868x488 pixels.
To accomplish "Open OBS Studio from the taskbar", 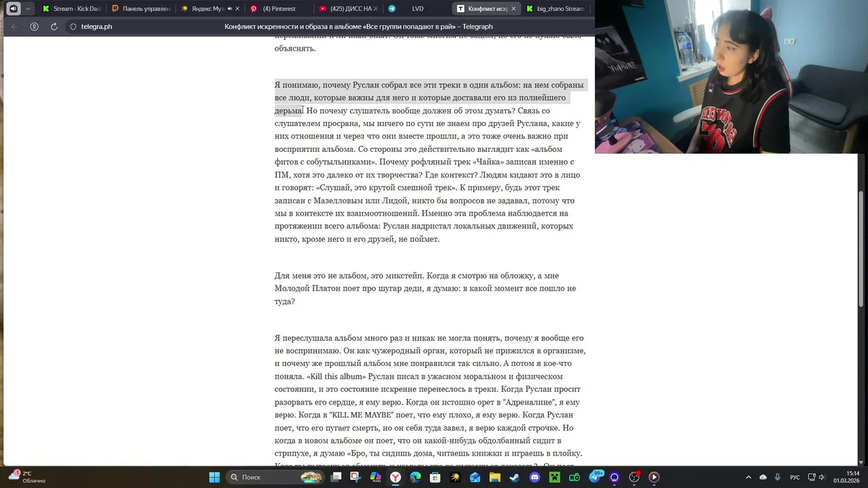I will [x=634, y=477].
